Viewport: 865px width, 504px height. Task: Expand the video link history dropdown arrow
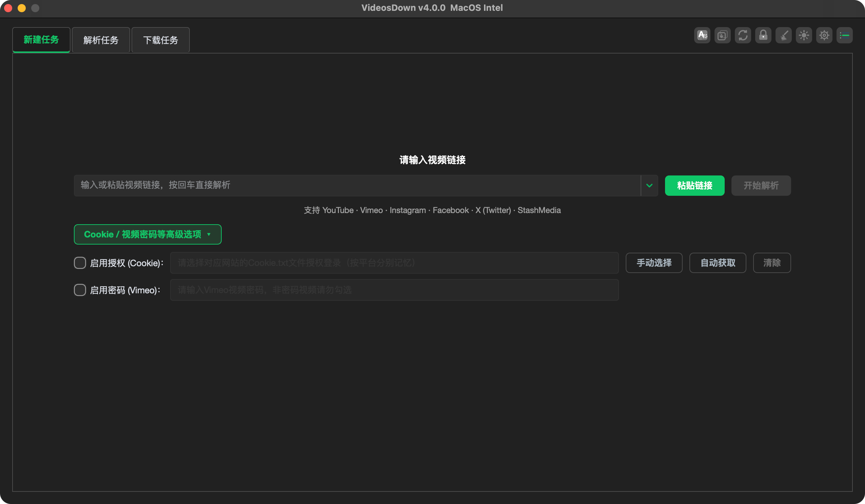[x=649, y=186]
